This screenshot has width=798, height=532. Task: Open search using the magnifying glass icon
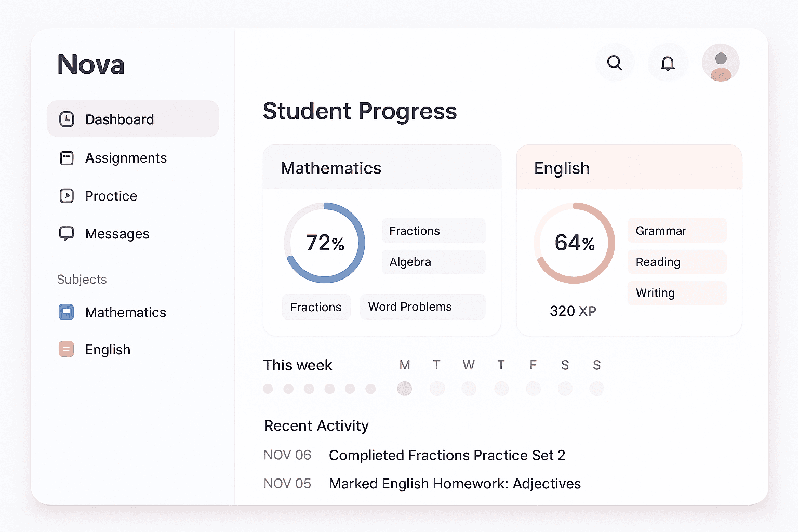click(x=615, y=62)
